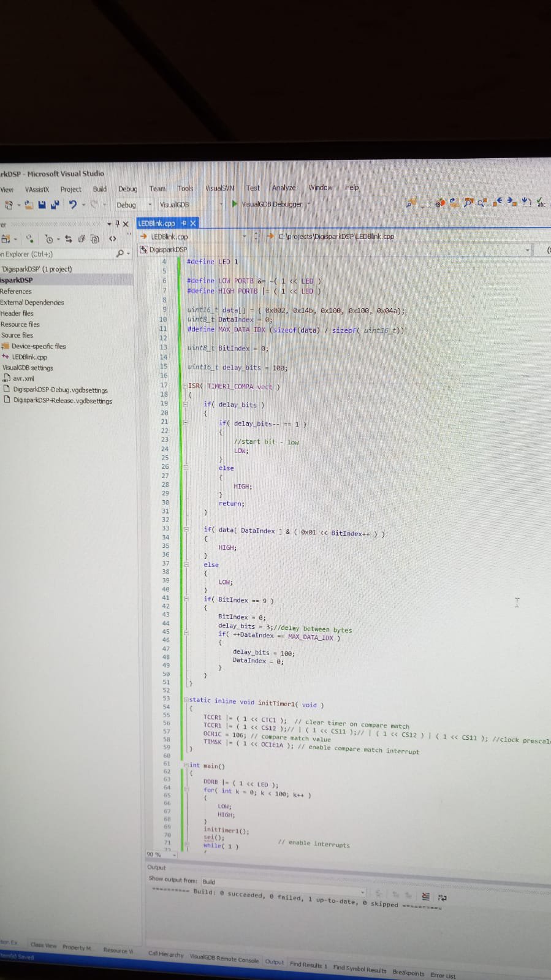Click the Solution Explorer home views icon
This screenshot has width=551, height=980.
point(6,238)
